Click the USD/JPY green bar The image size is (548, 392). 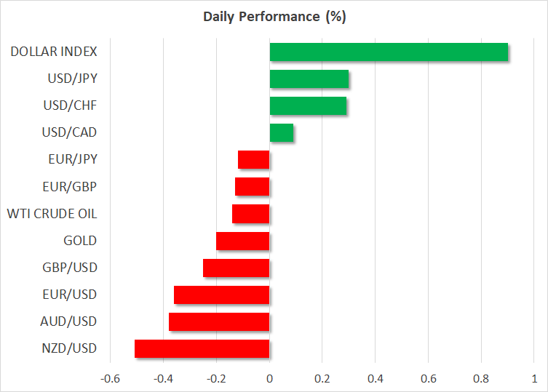(x=309, y=79)
